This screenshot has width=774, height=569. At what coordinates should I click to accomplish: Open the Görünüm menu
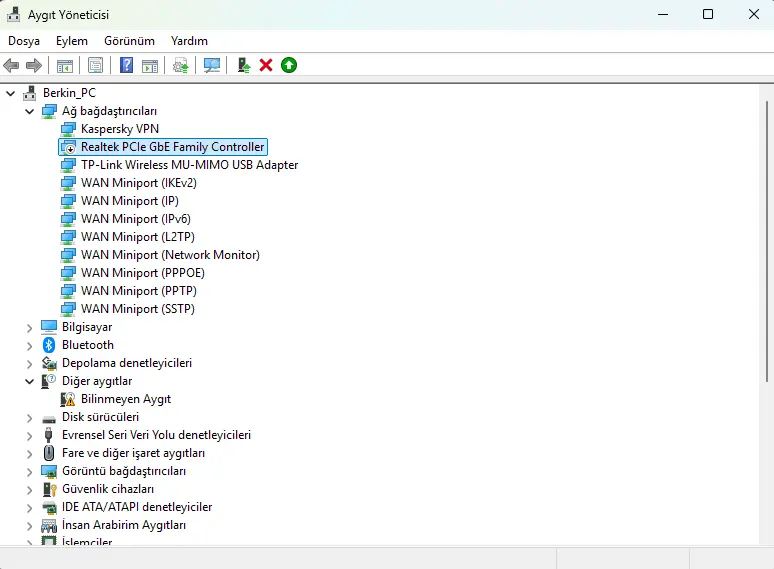129,41
